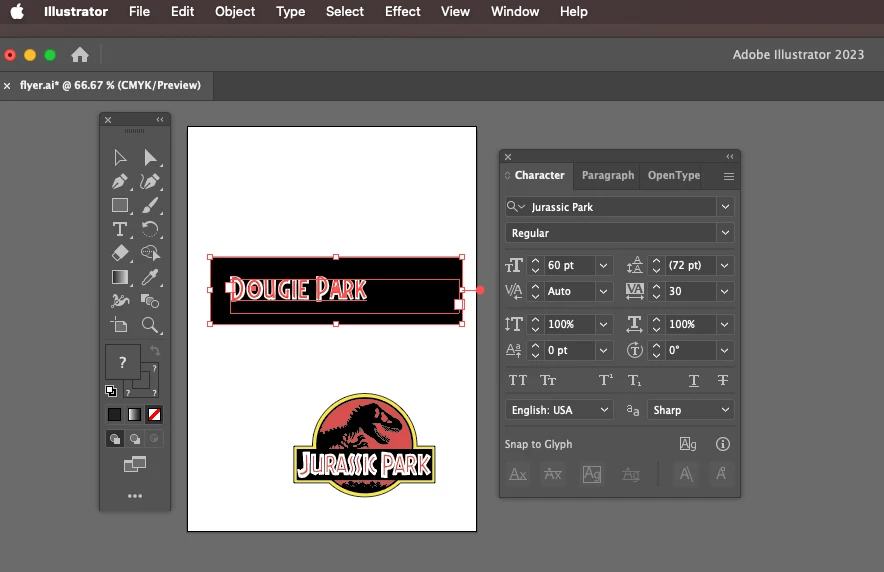This screenshot has height=572, width=884.
Task: Open the Object menu
Action: coord(235,11)
